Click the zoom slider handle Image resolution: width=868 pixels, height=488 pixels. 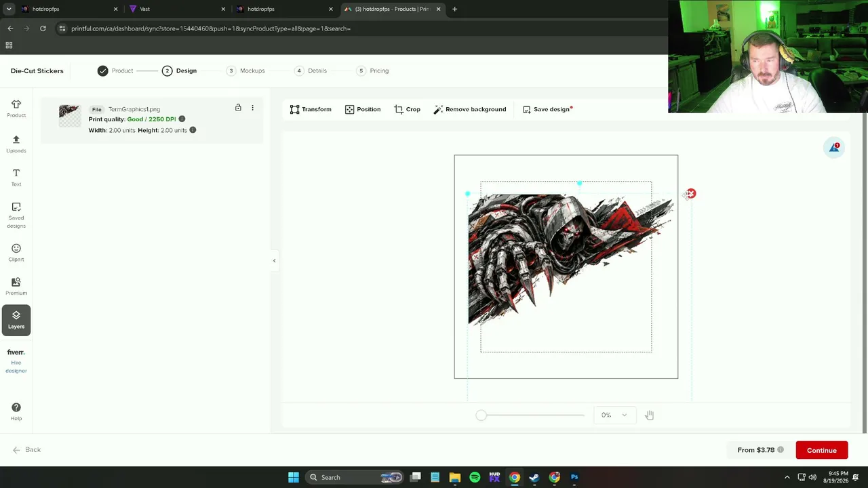(481, 415)
